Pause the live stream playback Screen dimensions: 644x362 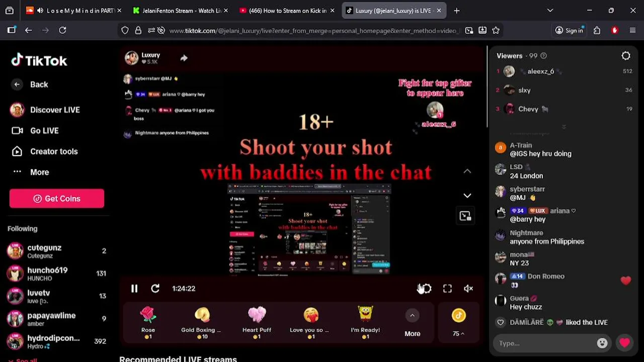coord(134,289)
